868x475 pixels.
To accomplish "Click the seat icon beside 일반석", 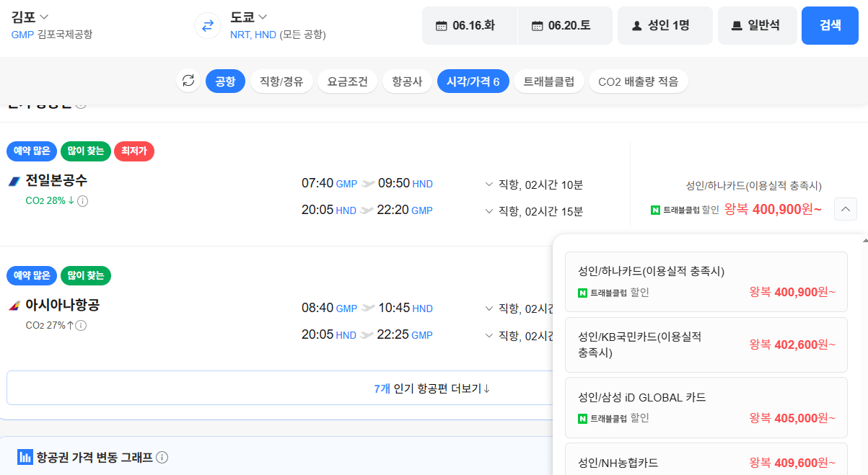I will coord(737,25).
